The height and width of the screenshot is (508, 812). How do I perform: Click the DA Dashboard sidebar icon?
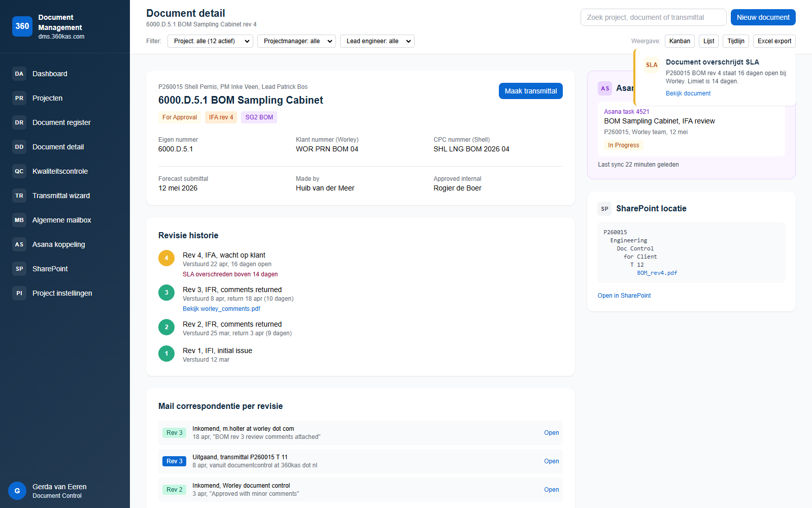coord(19,74)
